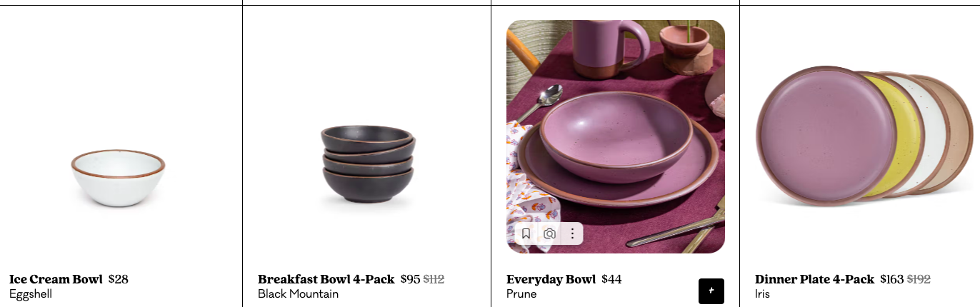980x307 pixels.
Task: Click the Eggshell color label
Action: coord(31,293)
